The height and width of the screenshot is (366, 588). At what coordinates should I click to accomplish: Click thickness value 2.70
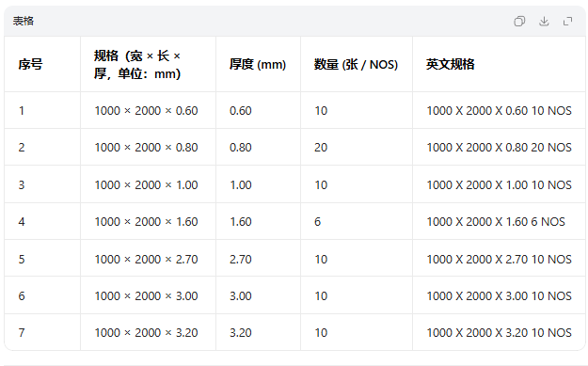pyautogui.click(x=241, y=259)
